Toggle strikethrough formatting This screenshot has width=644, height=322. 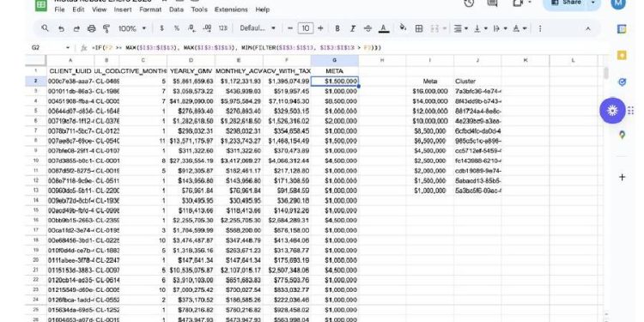point(368,28)
